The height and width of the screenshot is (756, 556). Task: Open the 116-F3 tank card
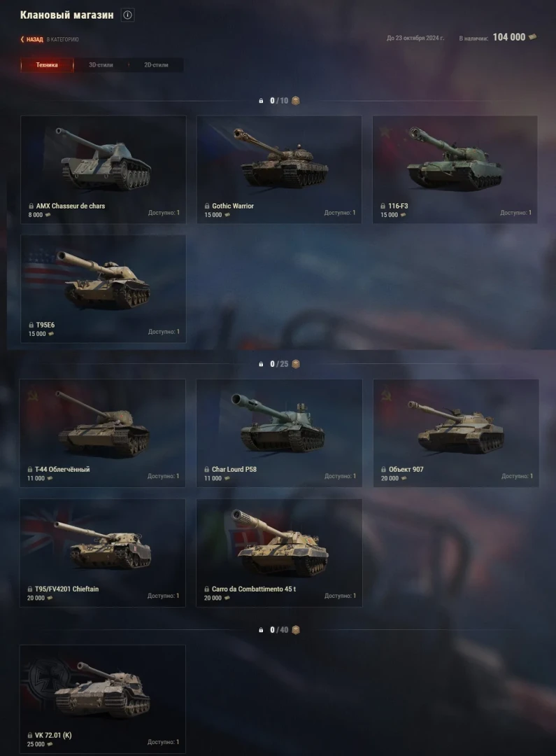pyautogui.click(x=455, y=169)
